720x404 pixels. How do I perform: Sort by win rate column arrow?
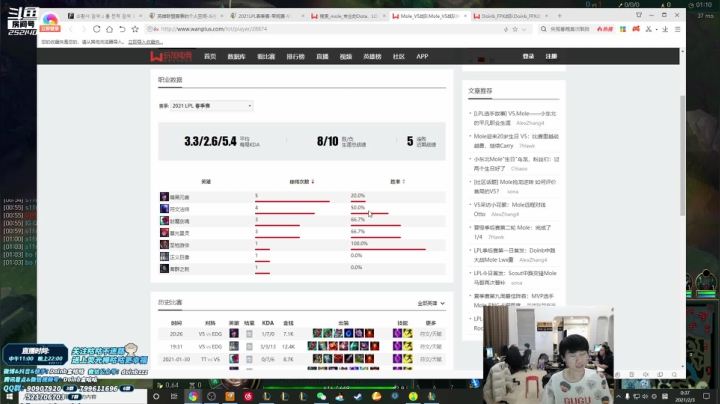pyautogui.click(x=404, y=182)
